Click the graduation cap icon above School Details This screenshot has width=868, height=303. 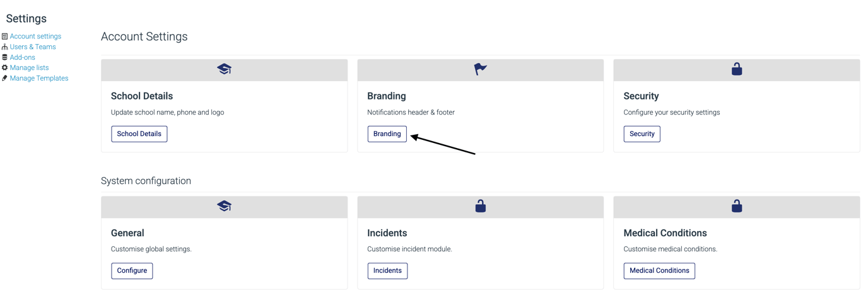[224, 69]
